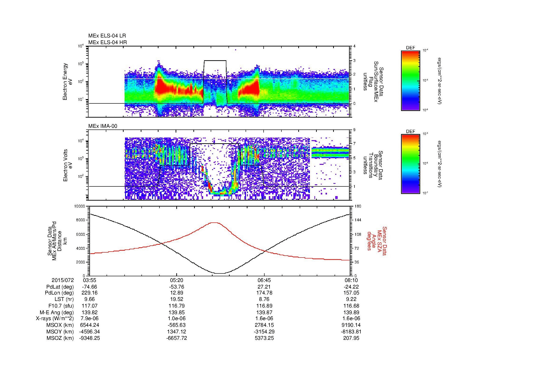
Task: Click the 'Sun/Surface/MEx Flag' axis label
Action: tap(373, 82)
